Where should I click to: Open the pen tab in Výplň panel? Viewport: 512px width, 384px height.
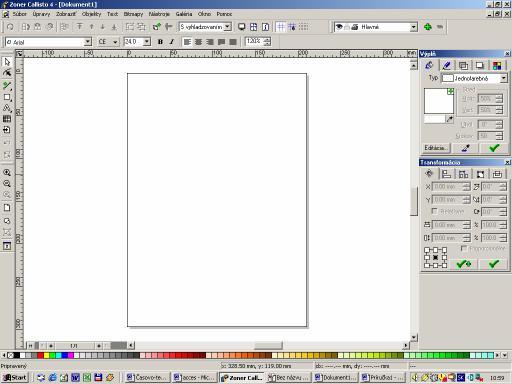tap(447, 65)
